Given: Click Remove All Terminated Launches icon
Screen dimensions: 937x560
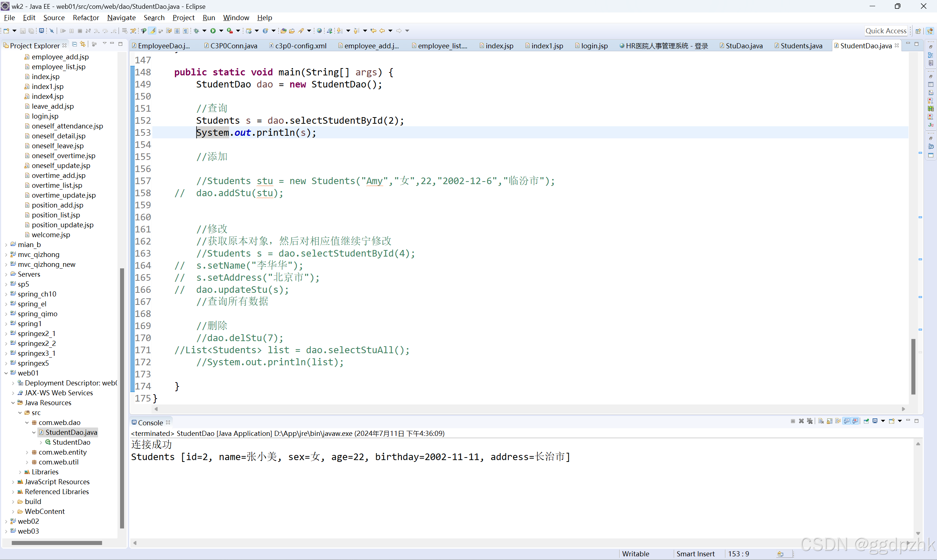Looking at the screenshot, I should [x=810, y=421].
